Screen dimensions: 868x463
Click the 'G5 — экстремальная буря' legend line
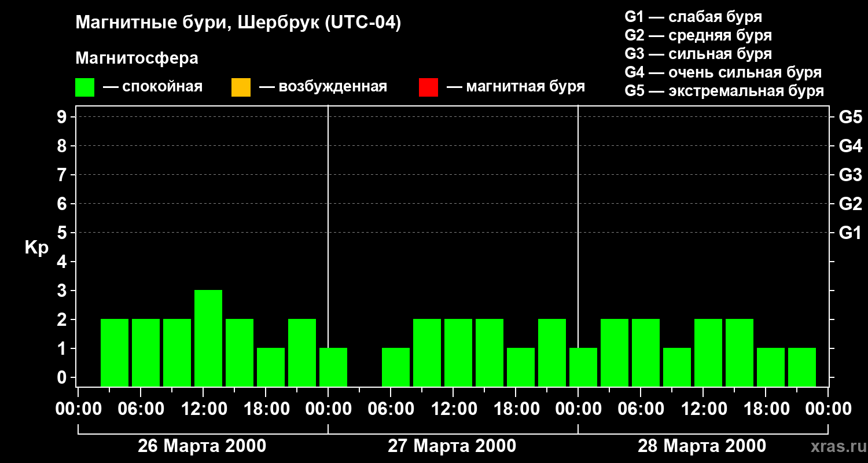[x=724, y=91]
